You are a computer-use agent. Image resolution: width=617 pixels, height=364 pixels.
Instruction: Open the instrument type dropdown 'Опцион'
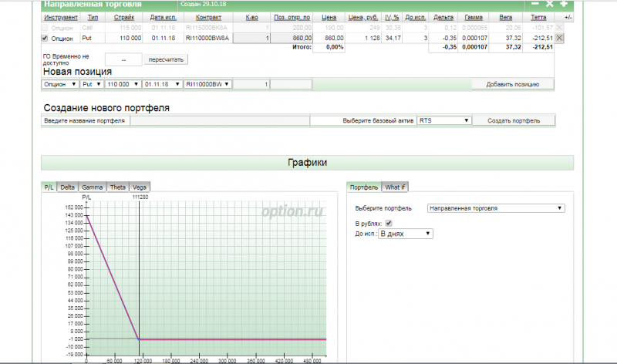click(60, 84)
